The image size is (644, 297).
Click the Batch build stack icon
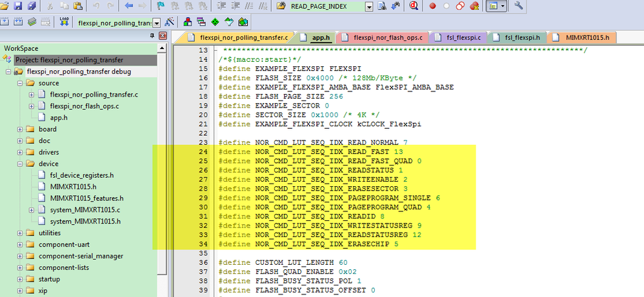click(x=32, y=22)
